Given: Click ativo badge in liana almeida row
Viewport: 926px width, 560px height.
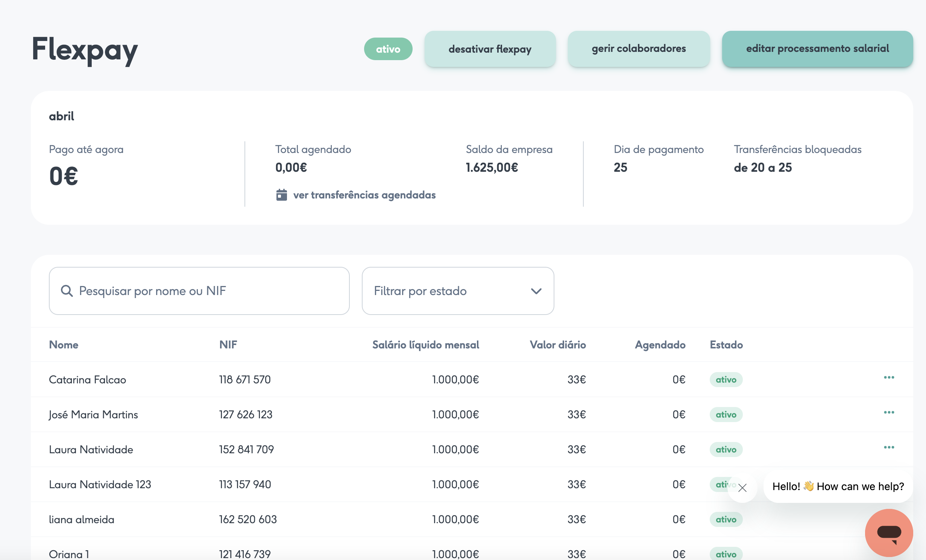Looking at the screenshot, I should (726, 519).
